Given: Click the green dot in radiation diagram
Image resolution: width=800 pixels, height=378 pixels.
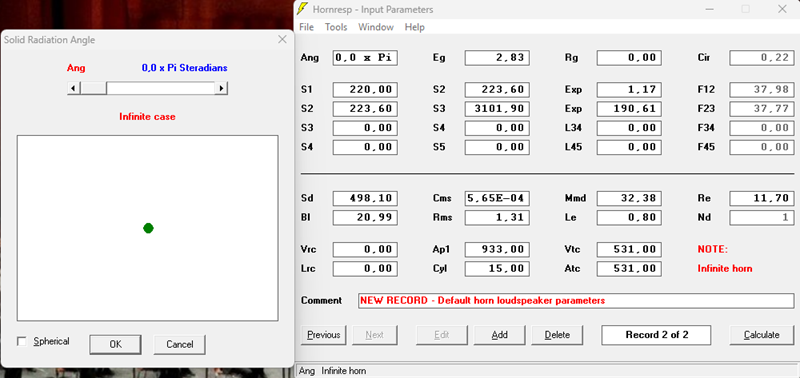Looking at the screenshot, I should (x=148, y=228).
